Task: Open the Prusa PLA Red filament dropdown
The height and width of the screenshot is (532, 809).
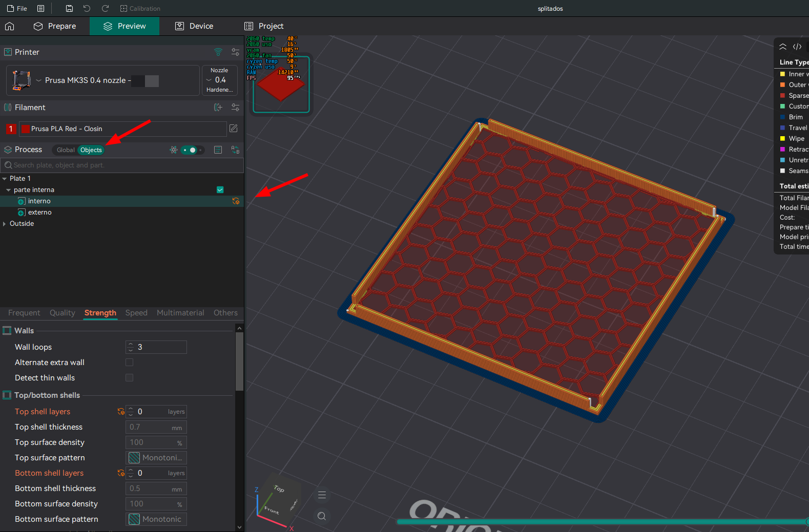Action: pyautogui.click(x=123, y=129)
